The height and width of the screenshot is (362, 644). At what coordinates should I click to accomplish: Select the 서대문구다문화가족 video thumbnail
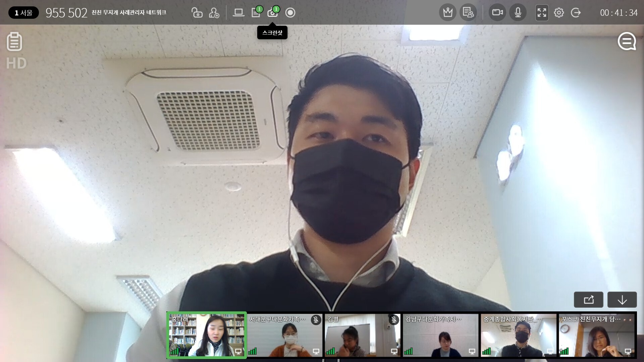285,335
